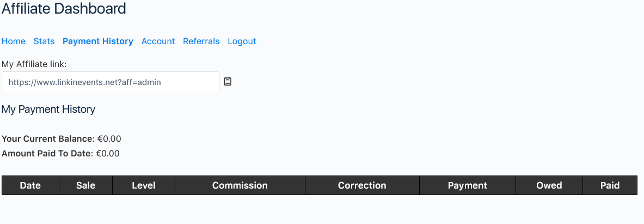
Task: Click the Your Current Balance amount
Action: click(109, 139)
